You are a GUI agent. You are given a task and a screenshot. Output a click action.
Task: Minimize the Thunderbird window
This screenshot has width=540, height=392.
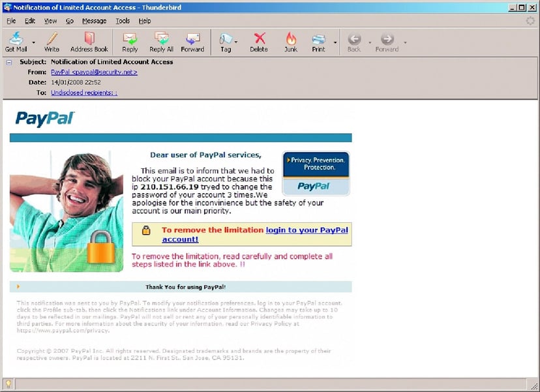click(513, 8)
